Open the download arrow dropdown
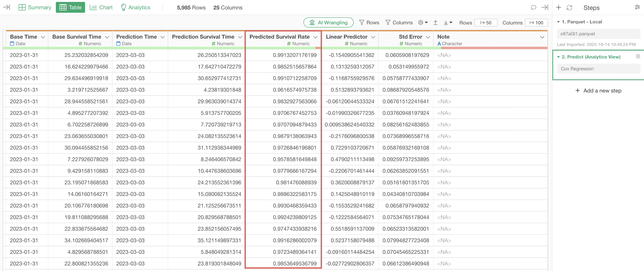This screenshot has height=271, width=644. pos(448,23)
